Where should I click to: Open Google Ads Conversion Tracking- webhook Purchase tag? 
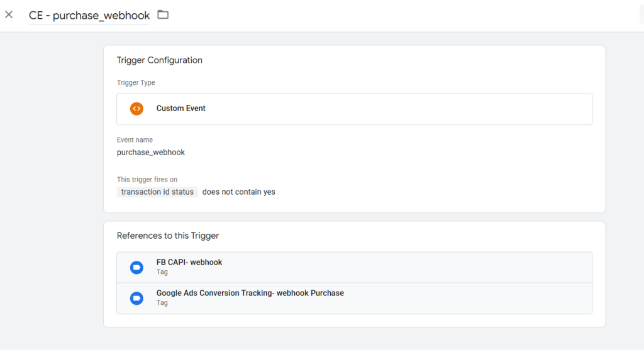click(250, 293)
